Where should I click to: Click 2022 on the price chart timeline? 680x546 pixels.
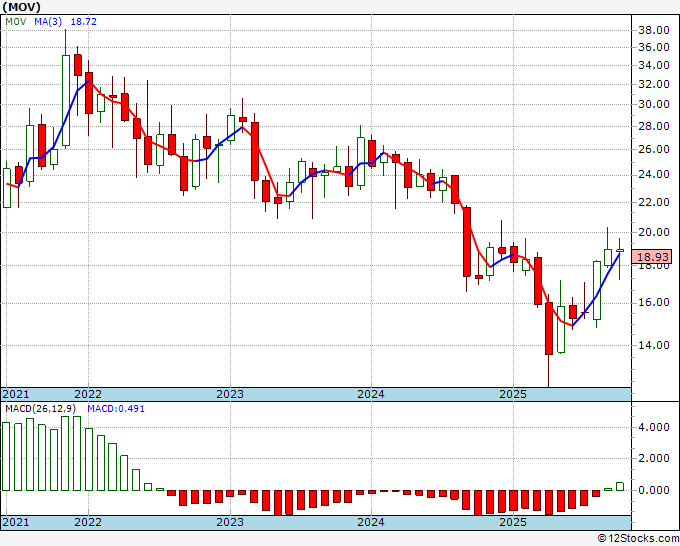click(88, 394)
